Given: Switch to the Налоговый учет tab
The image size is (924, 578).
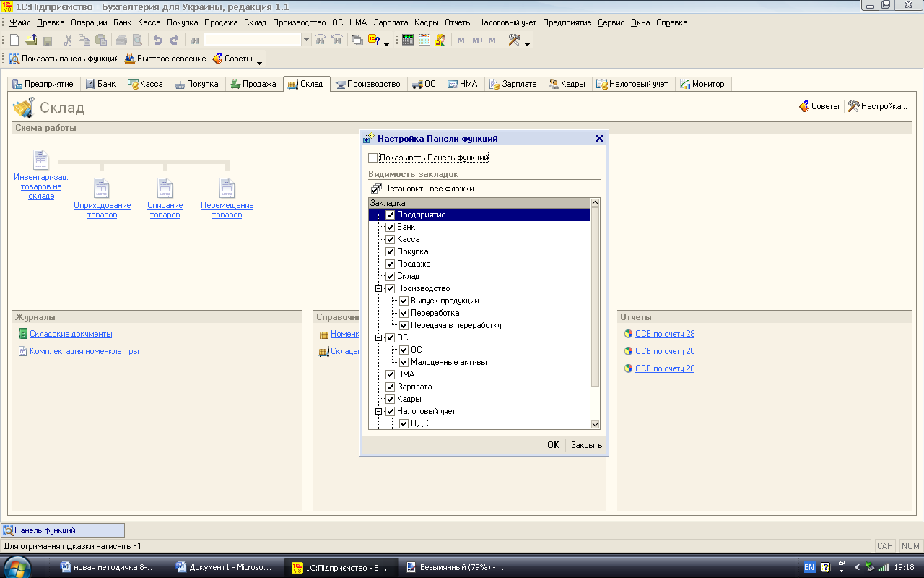Looking at the screenshot, I should click(633, 84).
